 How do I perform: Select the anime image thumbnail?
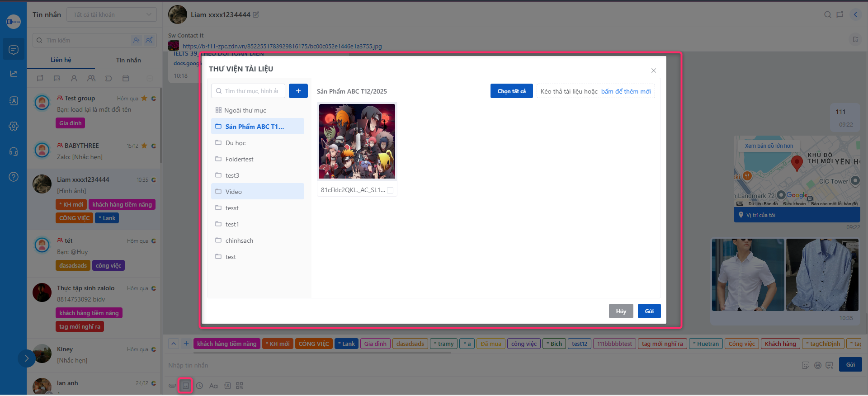point(357,141)
